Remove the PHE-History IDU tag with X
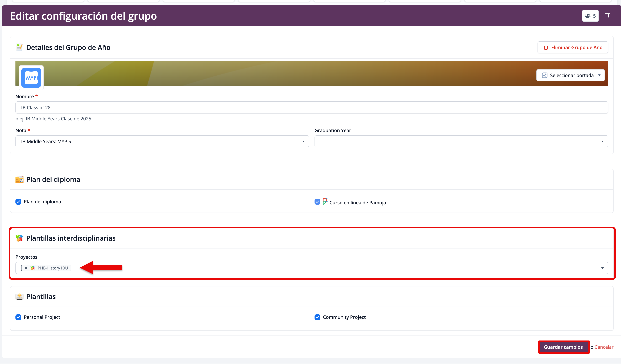 click(26, 268)
